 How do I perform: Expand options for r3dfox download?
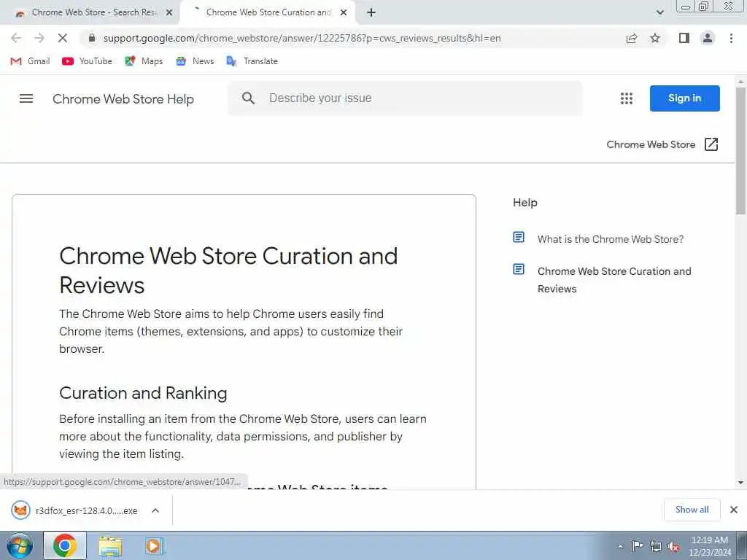(x=155, y=510)
